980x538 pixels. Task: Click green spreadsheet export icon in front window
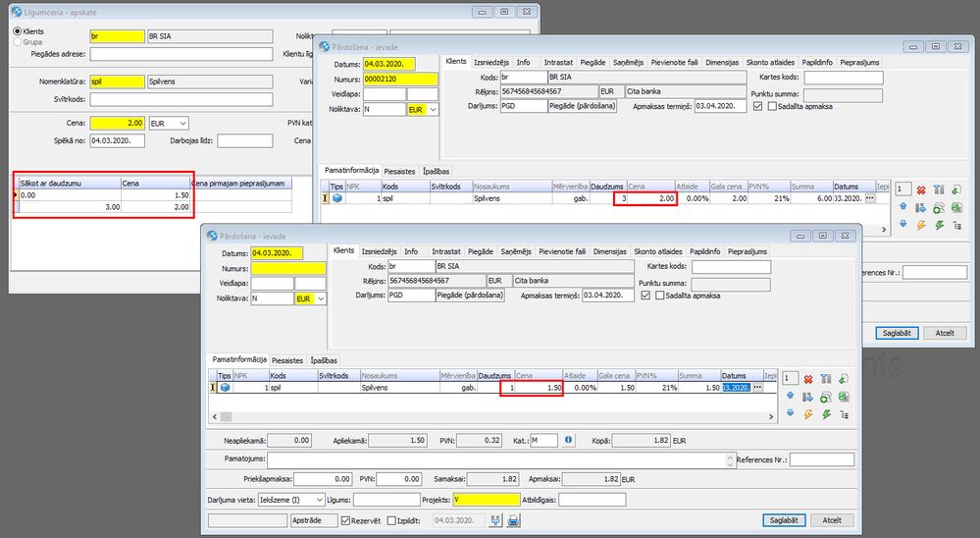tap(844, 397)
